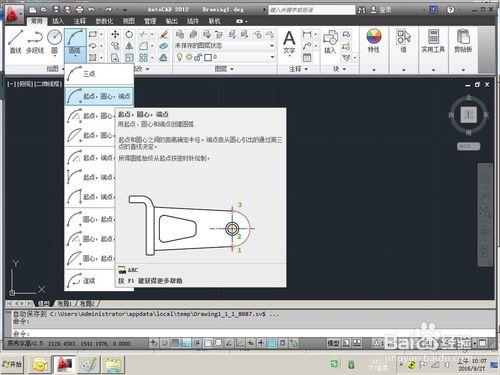Image resolution: width=500 pixels, height=375 pixels.
Task: Open the 参数化 ribbon tab
Action: point(104,21)
